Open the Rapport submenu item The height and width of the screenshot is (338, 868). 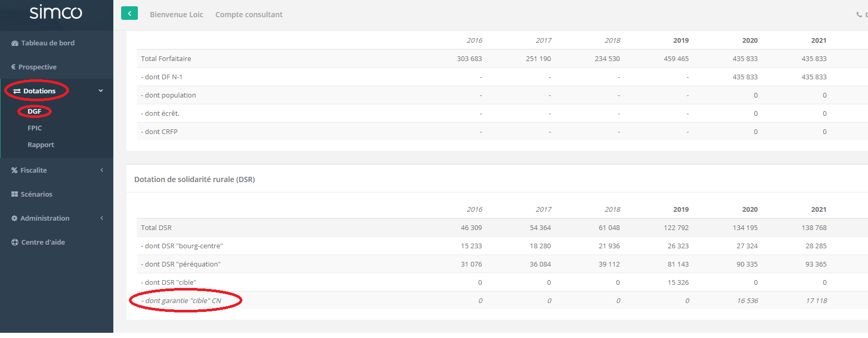point(41,145)
